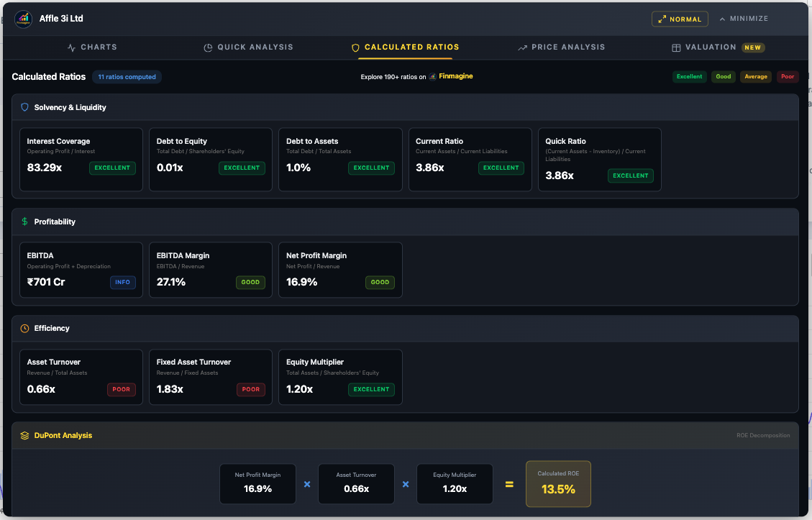The image size is (812, 520).
Task: Open the Quick Analysis tab
Action: 248,47
